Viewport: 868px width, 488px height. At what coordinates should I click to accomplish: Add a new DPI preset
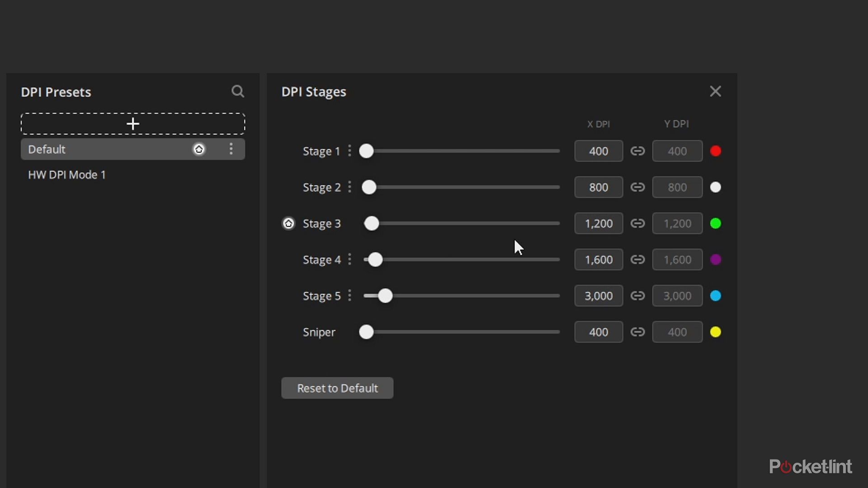click(x=133, y=124)
